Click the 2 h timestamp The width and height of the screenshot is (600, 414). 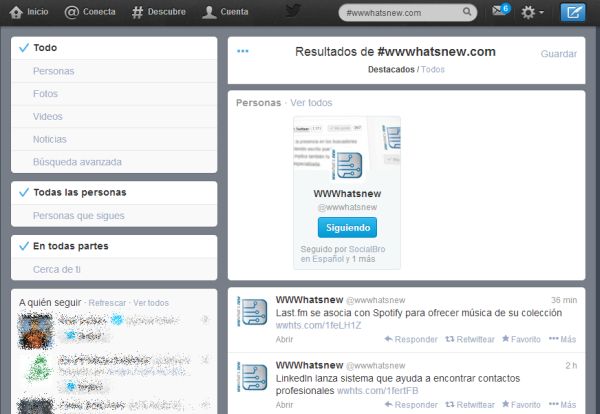571,366
